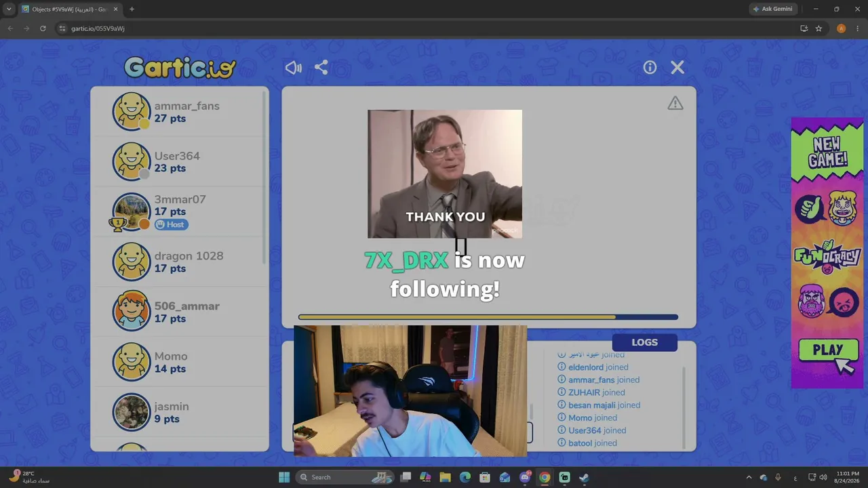Click the logs panel scrollbar

(684, 407)
